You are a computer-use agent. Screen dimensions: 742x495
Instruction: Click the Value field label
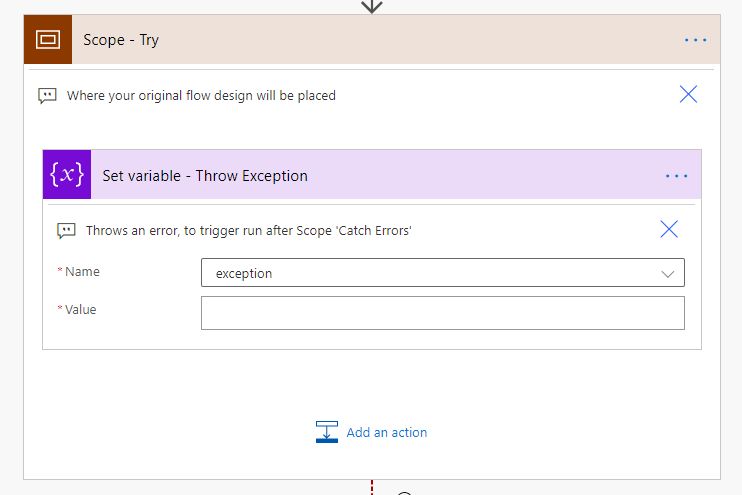tap(80, 309)
